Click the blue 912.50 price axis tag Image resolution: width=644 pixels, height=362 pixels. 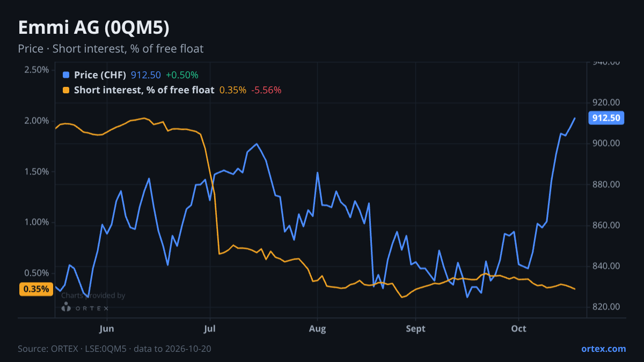pyautogui.click(x=606, y=118)
